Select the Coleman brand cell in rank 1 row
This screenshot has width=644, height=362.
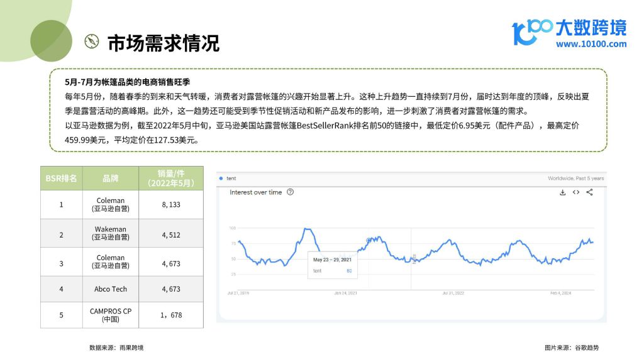pos(111,204)
